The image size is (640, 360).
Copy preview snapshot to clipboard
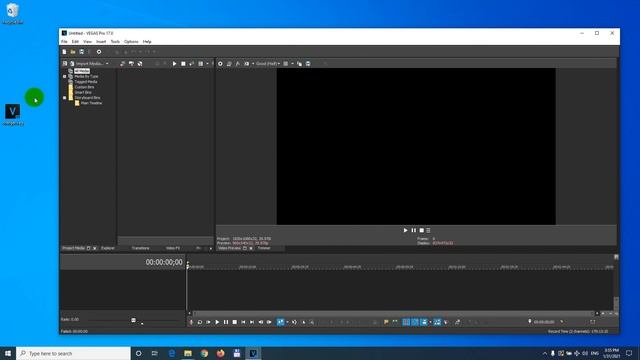(x=300, y=64)
